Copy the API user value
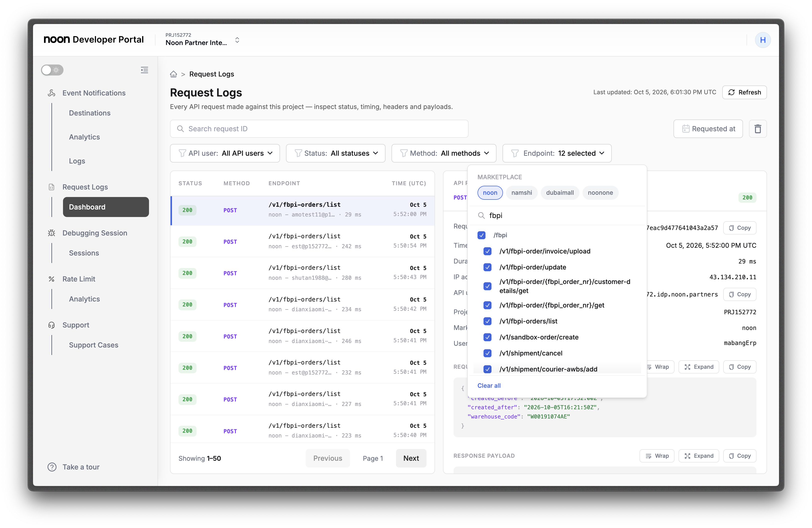 (739, 294)
